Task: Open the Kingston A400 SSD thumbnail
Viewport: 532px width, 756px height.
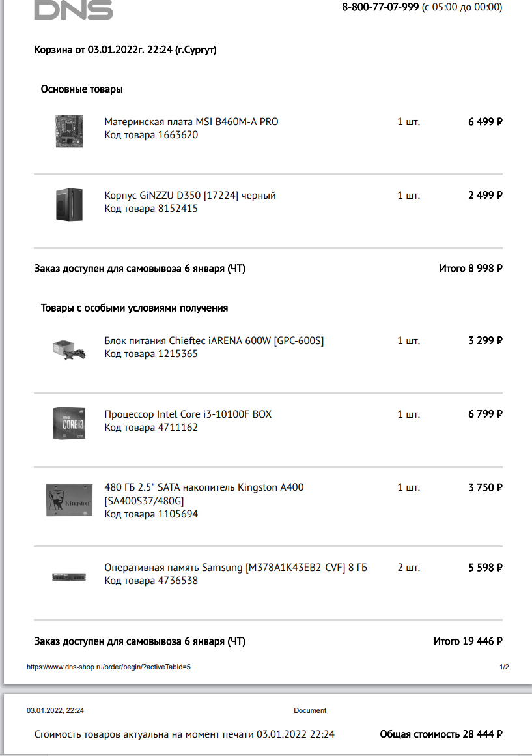Action: tap(69, 501)
